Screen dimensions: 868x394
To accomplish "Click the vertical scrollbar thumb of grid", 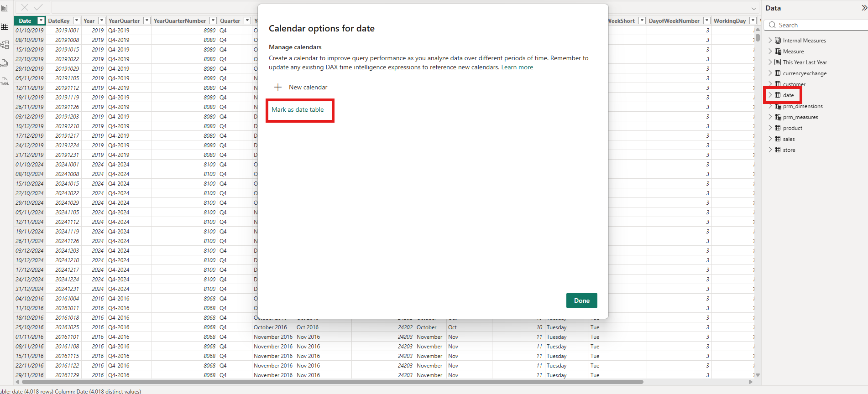I will coord(758,38).
